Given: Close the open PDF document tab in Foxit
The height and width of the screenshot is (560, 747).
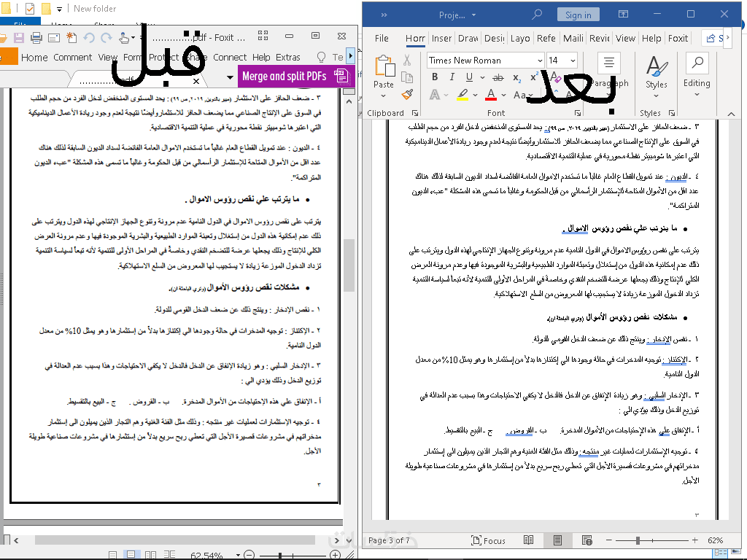Looking at the screenshot, I should click(196, 82).
